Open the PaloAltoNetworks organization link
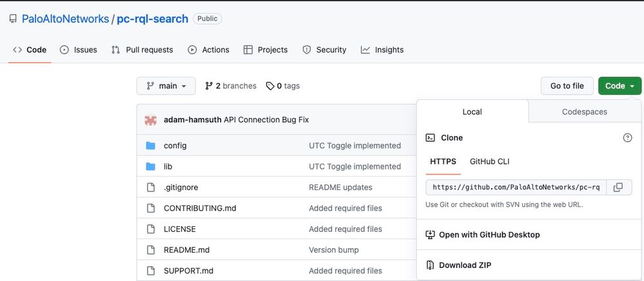Screen dimensions: 644x281 coord(65,19)
